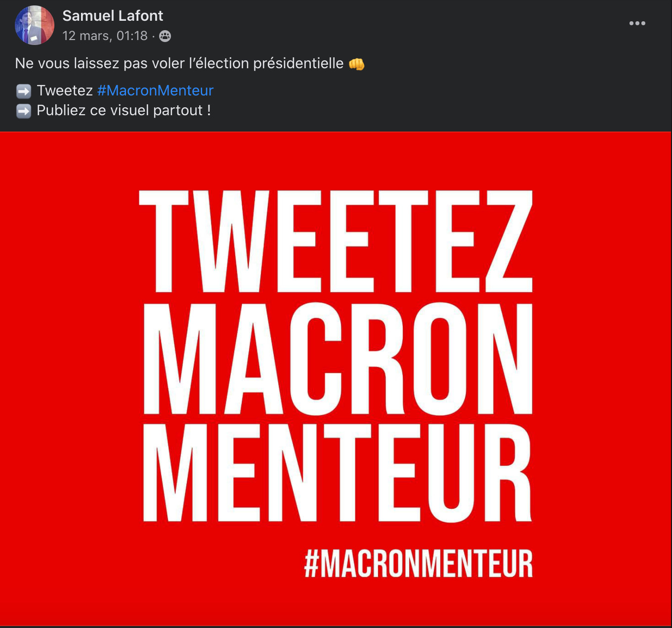Open the Samuel Lafont profile name link
The height and width of the screenshot is (628, 672).
pos(112,16)
